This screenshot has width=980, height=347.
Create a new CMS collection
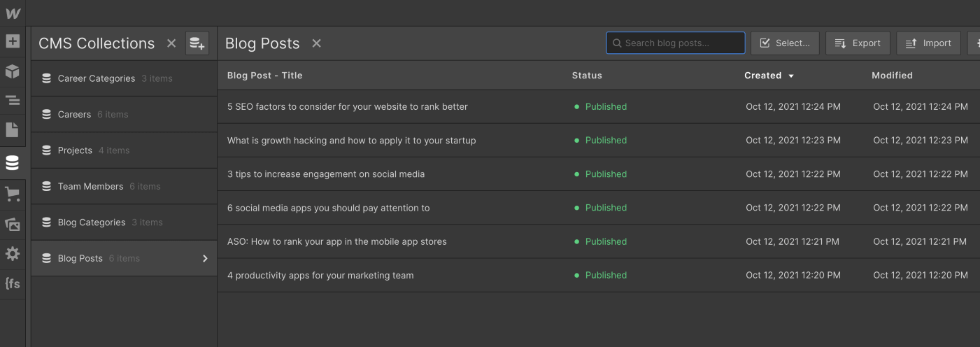point(197,43)
